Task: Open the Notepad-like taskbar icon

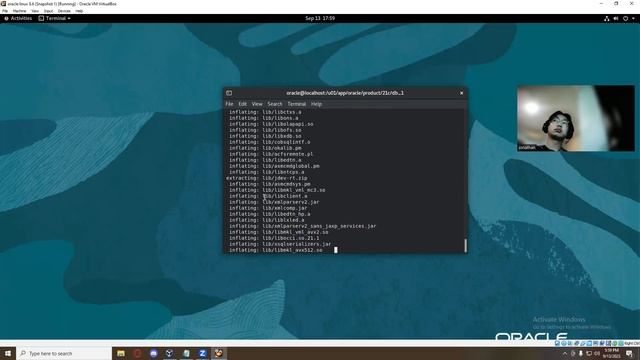Action: point(186,353)
